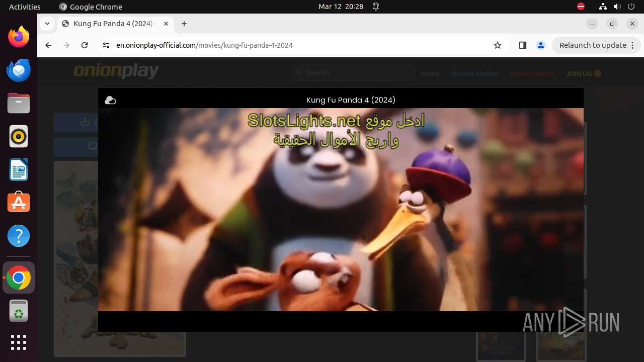
Task: Open Browse Series link
Action: tap(532, 73)
